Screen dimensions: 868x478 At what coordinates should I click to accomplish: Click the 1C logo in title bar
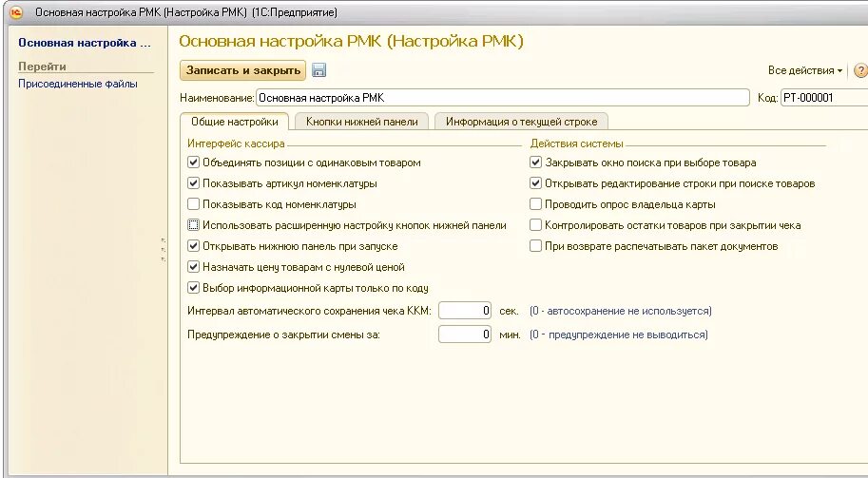[16, 12]
